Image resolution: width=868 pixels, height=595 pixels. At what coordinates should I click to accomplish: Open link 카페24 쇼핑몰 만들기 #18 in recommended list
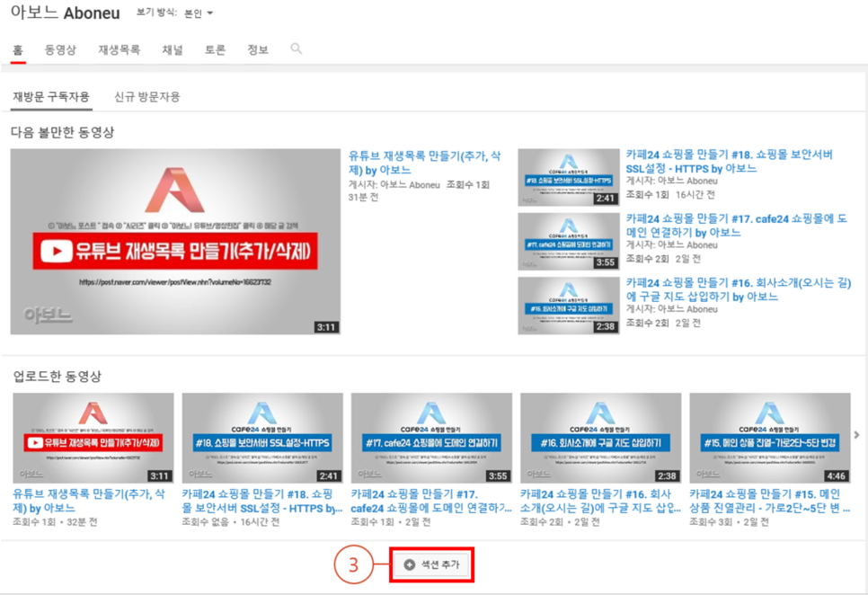tap(729, 161)
